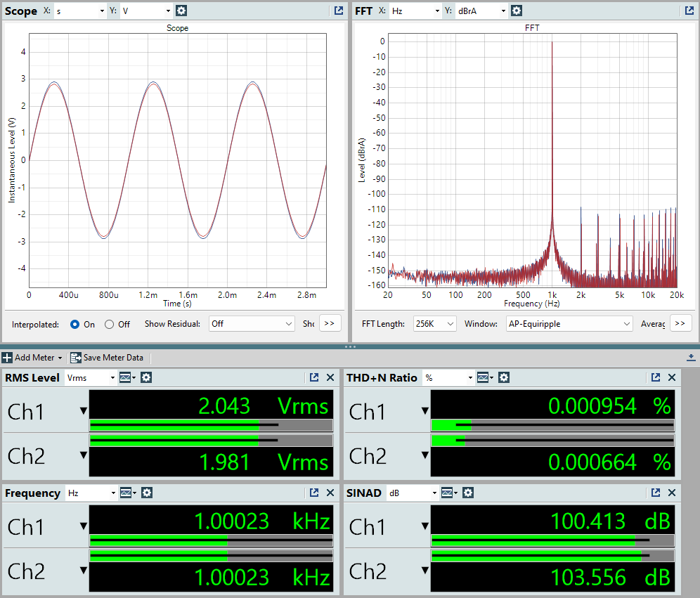The image size is (700, 598).
Task: Select Interpolated Off radio button
Action: [110, 325]
